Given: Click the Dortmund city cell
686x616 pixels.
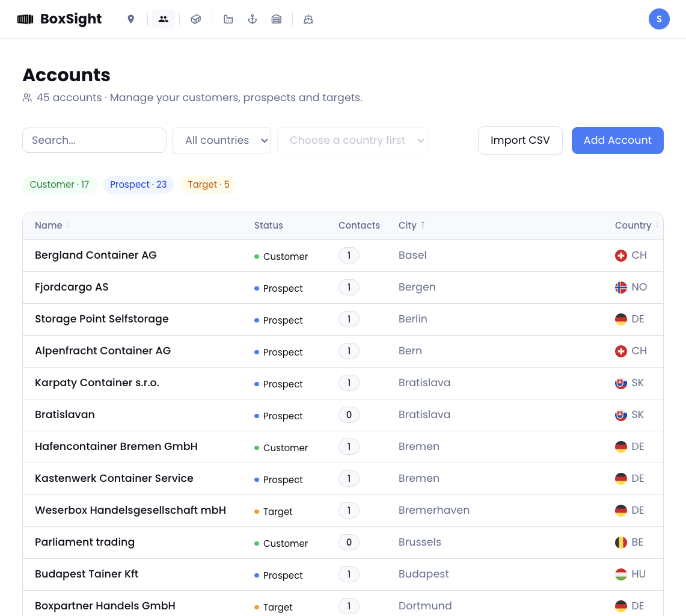Looking at the screenshot, I should (425, 606).
